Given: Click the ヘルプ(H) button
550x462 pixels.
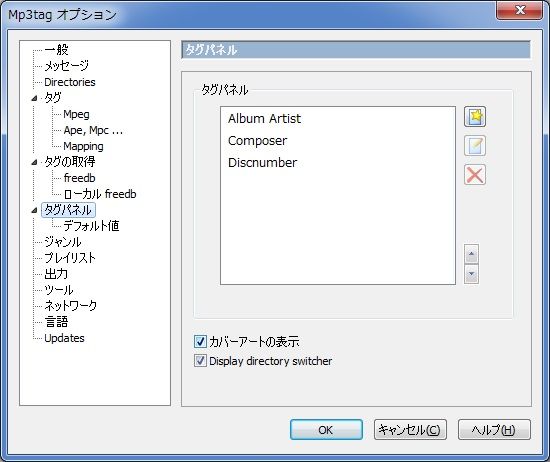Looking at the screenshot, I should 494,430.
